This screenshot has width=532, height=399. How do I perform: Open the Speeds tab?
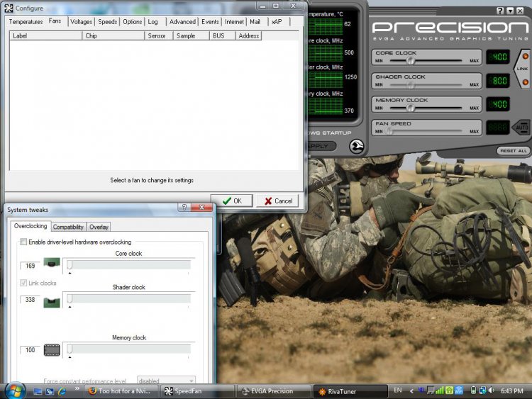pyautogui.click(x=108, y=22)
